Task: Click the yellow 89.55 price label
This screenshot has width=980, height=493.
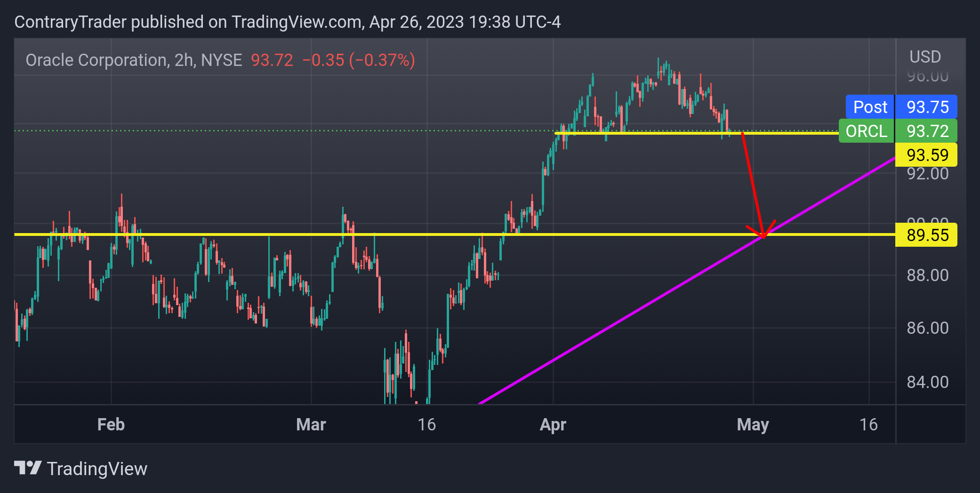Action: point(926,234)
